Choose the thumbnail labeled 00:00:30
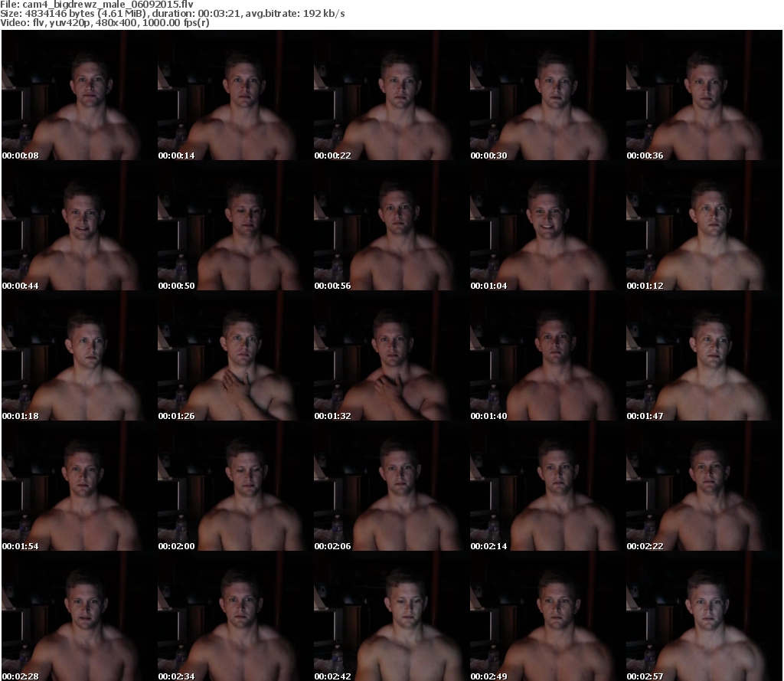The height and width of the screenshot is (681, 784). 547,95
